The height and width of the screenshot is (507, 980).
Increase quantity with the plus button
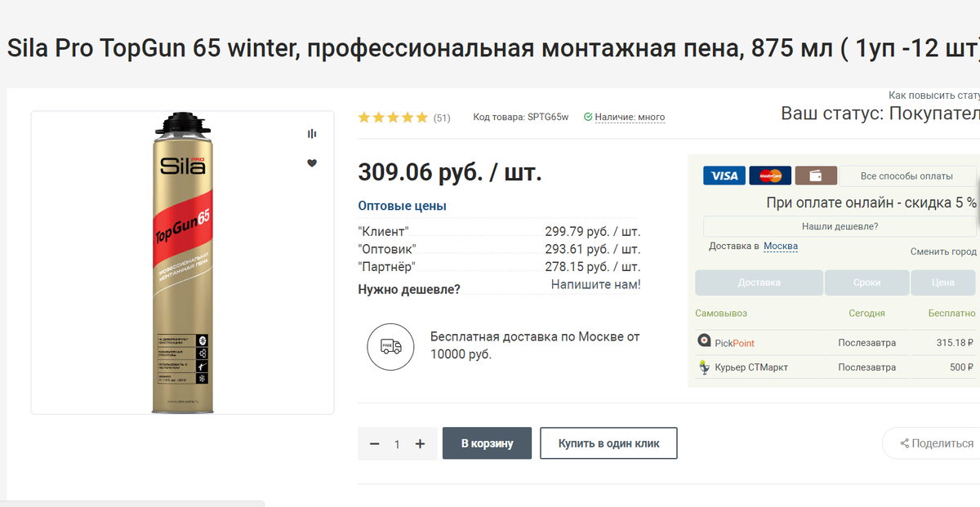420,444
